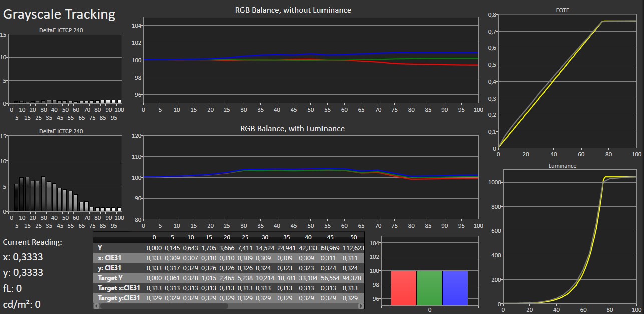The width and height of the screenshot is (644, 314).
Task: Select the Target Y row label
Action: coord(111,277)
